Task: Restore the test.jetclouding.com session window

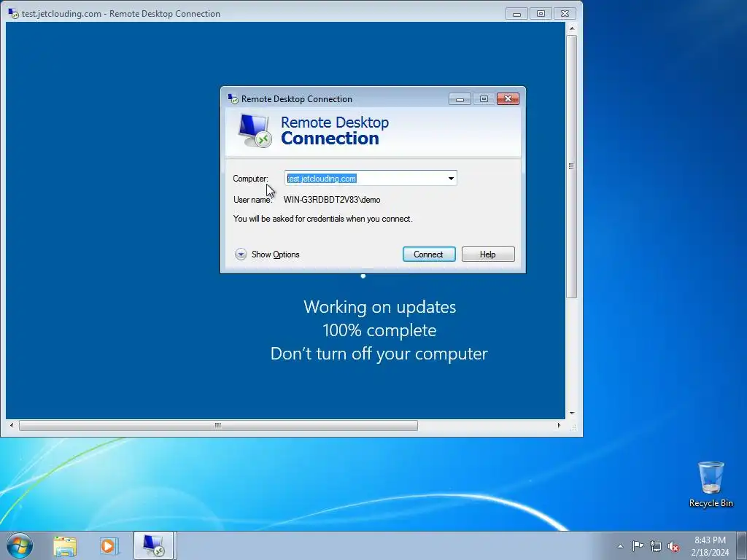Action: pos(541,14)
